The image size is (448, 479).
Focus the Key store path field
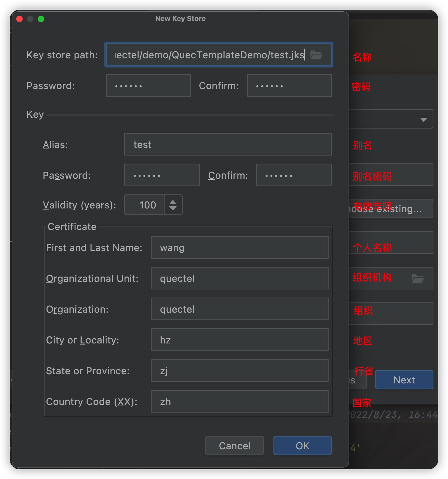[x=219, y=55]
